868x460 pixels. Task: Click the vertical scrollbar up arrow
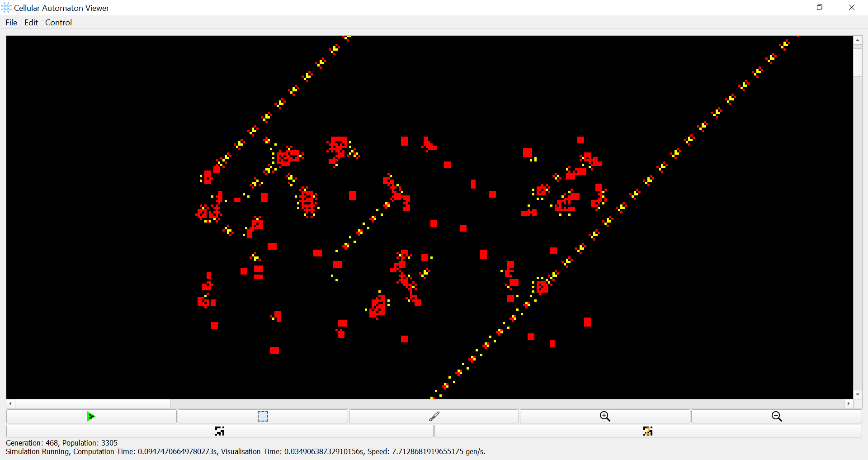pyautogui.click(x=858, y=40)
